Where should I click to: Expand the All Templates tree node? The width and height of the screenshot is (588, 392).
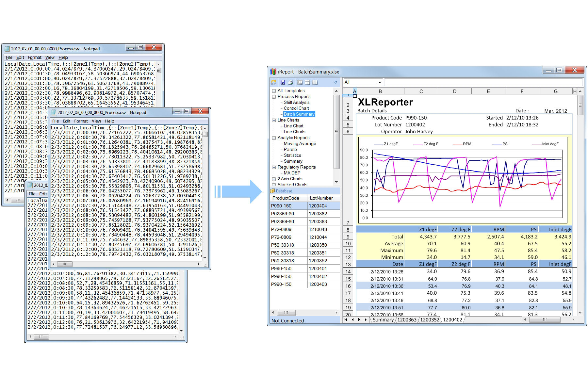click(x=274, y=90)
